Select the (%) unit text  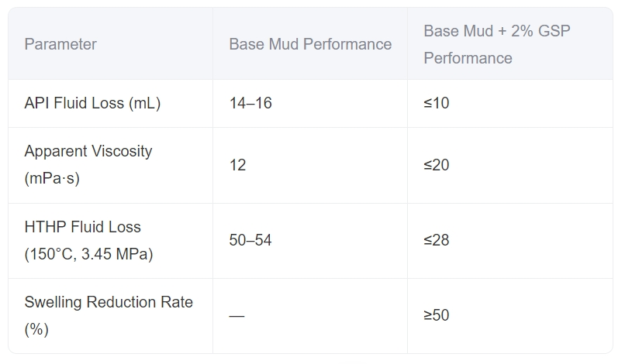(x=36, y=329)
